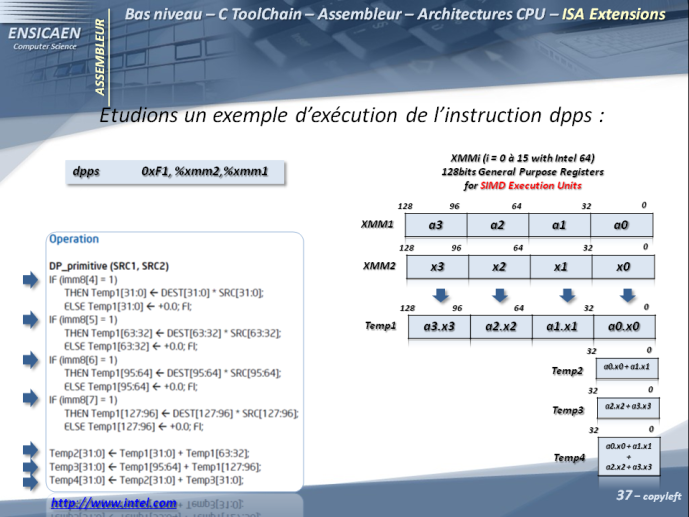
Task: Click 'Temp2[31:0] ← Temp1[31:0] + Temp1[63:32];'
Action: (149, 453)
